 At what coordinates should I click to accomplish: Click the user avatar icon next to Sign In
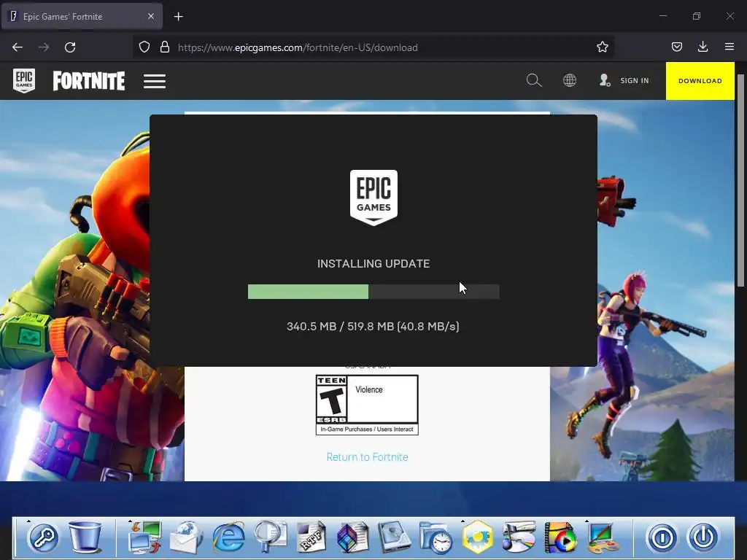[x=605, y=80]
